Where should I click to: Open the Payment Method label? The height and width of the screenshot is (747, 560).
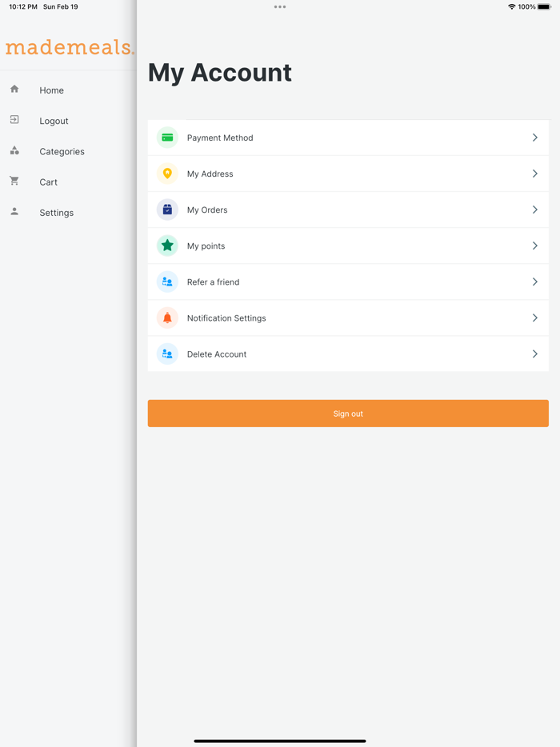pyautogui.click(x=220, y=138)
